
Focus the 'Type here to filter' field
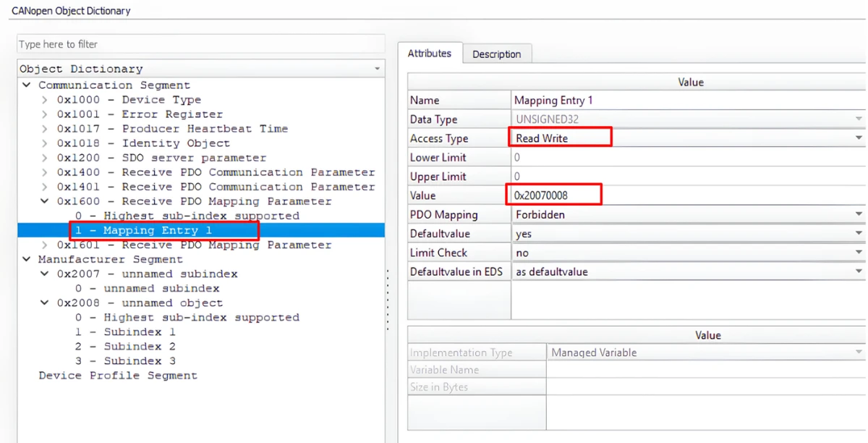click(200, 44)
